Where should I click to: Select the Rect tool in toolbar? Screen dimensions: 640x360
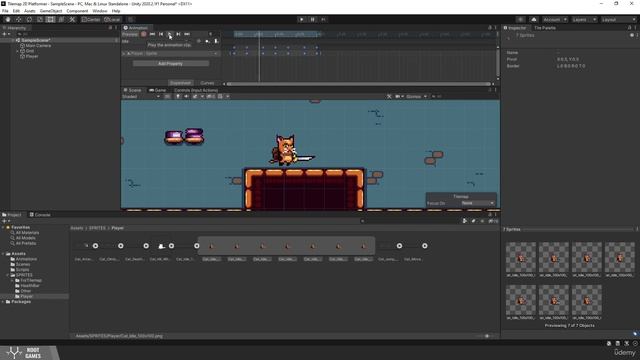click(x=50, y=19)
